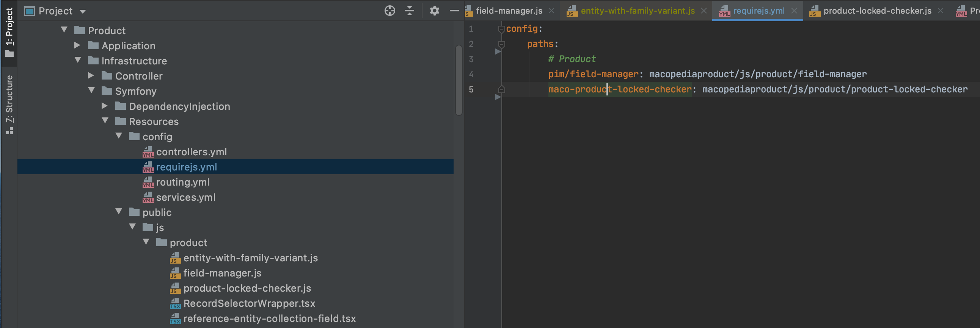The height and width of the screenshot is (328, 980).
Task: Collapse the public folder
Action: click(x=119, y=211)
